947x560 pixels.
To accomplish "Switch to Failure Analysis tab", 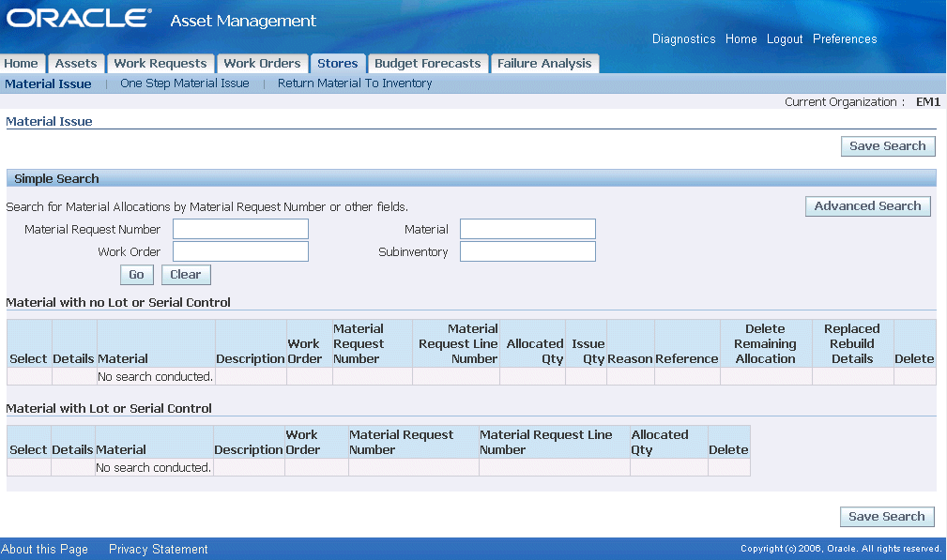I will [x=544, y=64].
